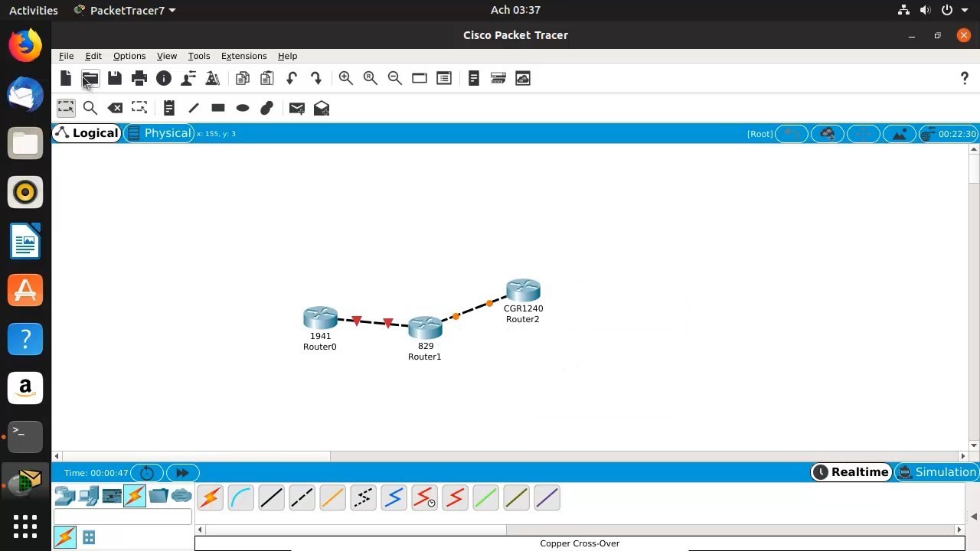This screenshot has height=551, width=980.
Task: Pick the Delete tool
Action: 115,108
